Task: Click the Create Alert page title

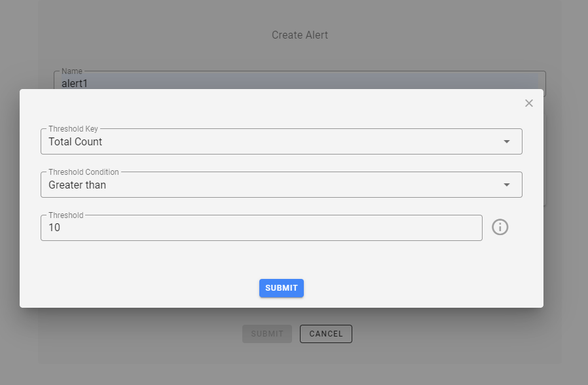Action: [x=300, y=35]
